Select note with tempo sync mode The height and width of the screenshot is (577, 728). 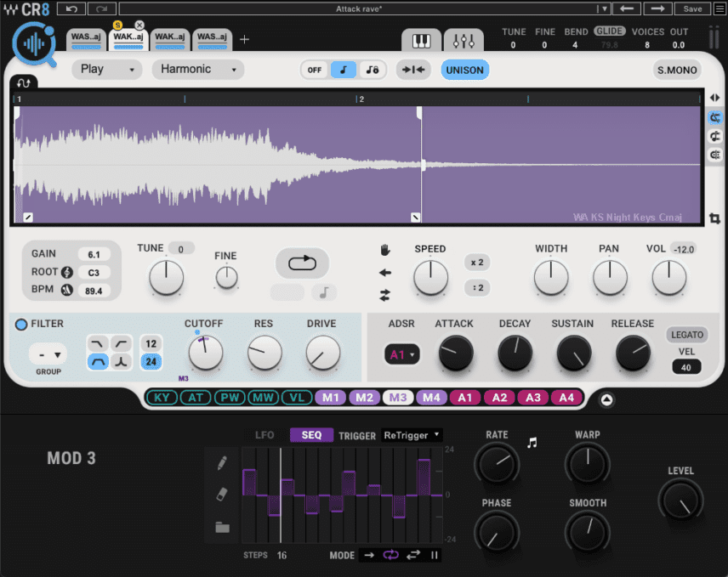pos(372,70)
